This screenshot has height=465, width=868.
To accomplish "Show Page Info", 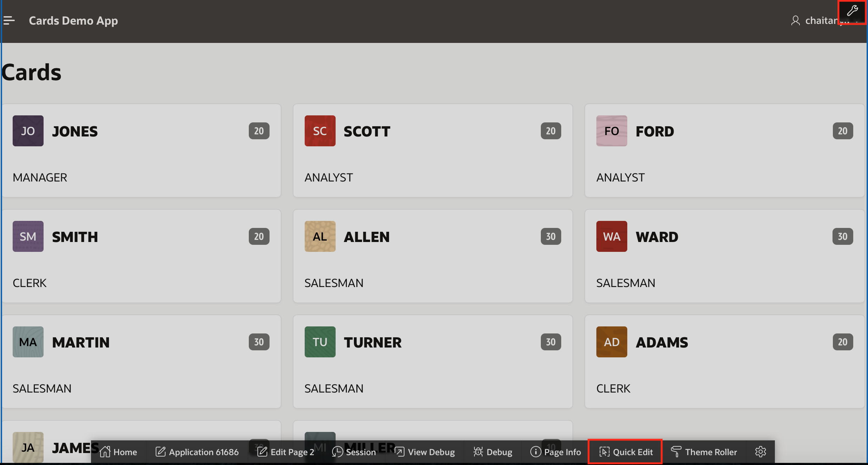I will click(556, 452).
